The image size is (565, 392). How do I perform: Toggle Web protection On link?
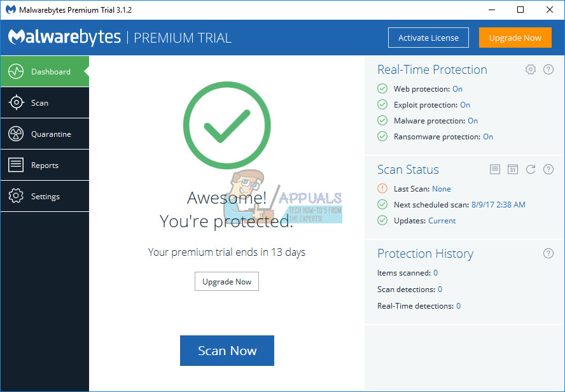click(457, 88)
